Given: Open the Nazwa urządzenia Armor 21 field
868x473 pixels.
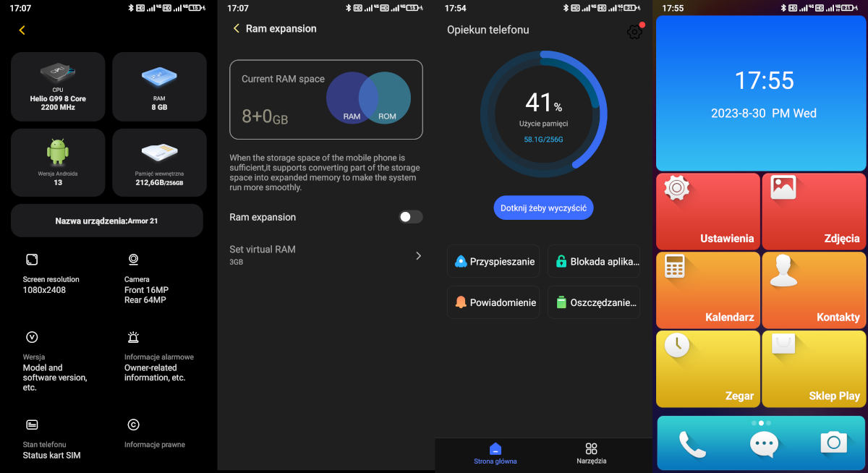Looking at the screenshot, I should [x=107, y=221].
